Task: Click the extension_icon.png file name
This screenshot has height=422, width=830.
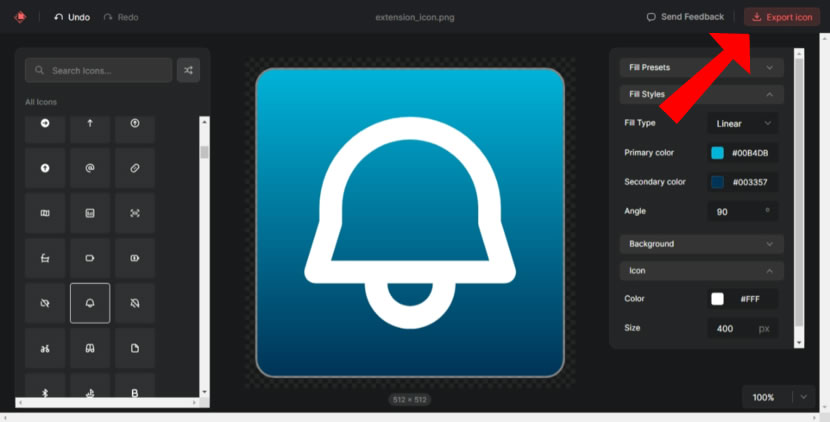Action: (x=414, y=17)
